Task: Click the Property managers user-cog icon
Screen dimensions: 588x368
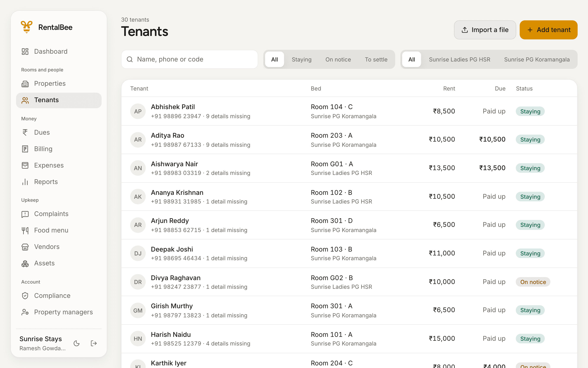Action: (x=25, y=312)
